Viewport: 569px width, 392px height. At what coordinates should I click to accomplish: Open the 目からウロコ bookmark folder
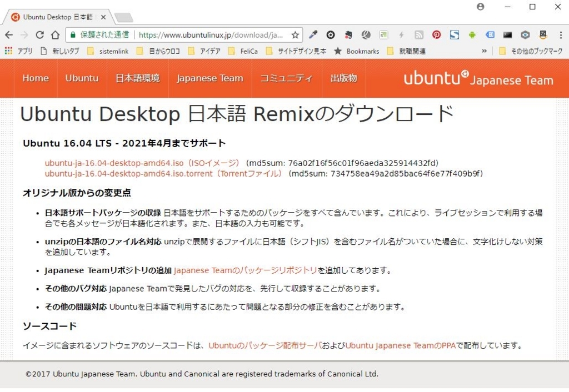[x=158, y=51]
